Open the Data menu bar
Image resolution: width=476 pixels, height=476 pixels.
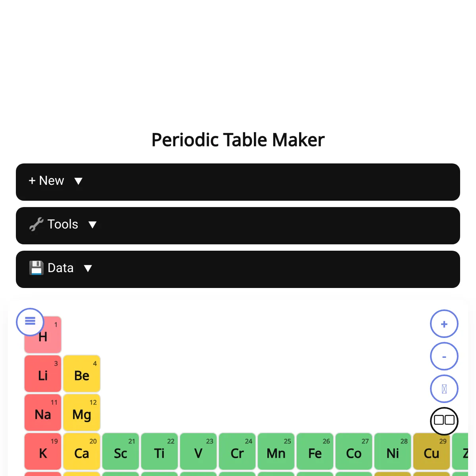(238, 269)
